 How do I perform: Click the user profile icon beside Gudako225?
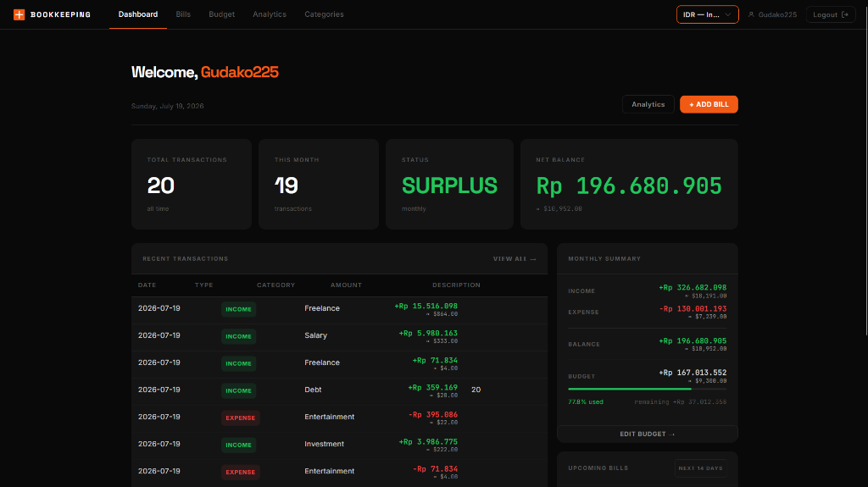(x=751, y=14)
